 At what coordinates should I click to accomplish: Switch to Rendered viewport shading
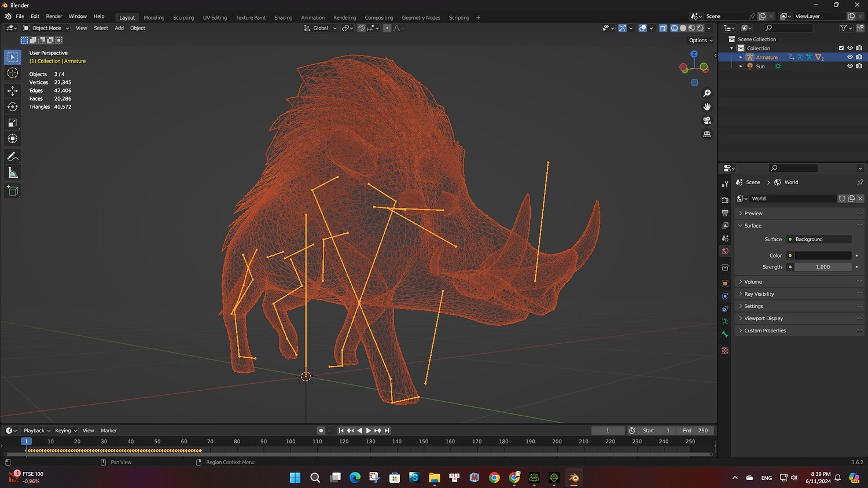tap(700, 28)
